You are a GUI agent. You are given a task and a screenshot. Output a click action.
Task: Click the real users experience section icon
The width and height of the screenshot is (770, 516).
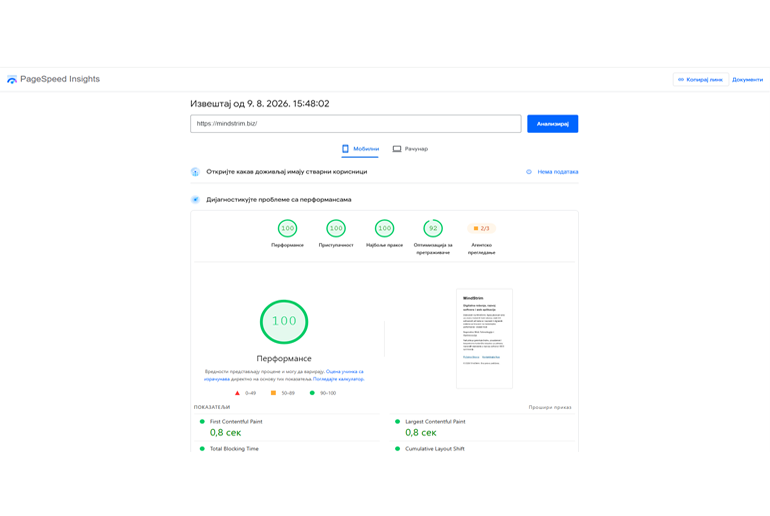click(x=195, y=172)
